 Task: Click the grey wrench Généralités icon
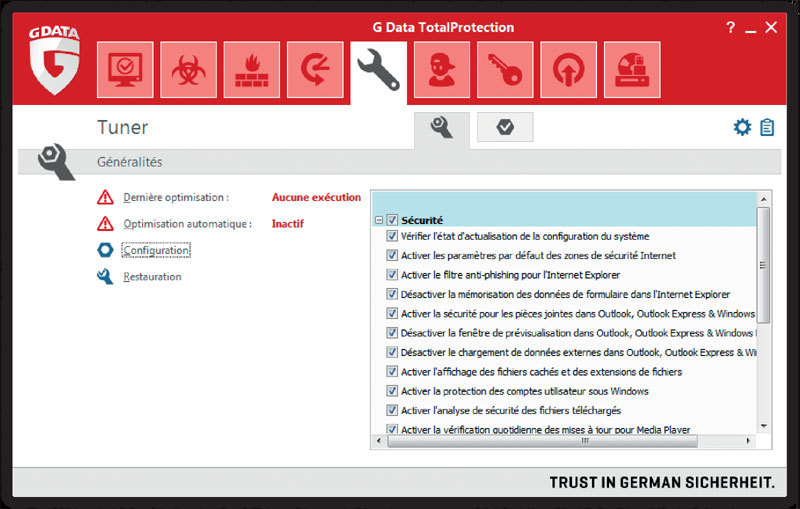pyautogui.click(x=56, y=162)
